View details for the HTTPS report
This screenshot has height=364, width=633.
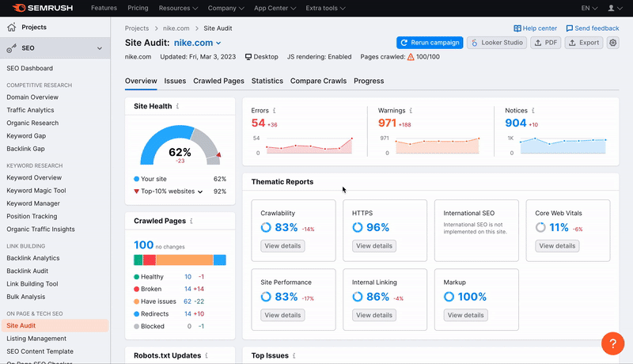373,246
